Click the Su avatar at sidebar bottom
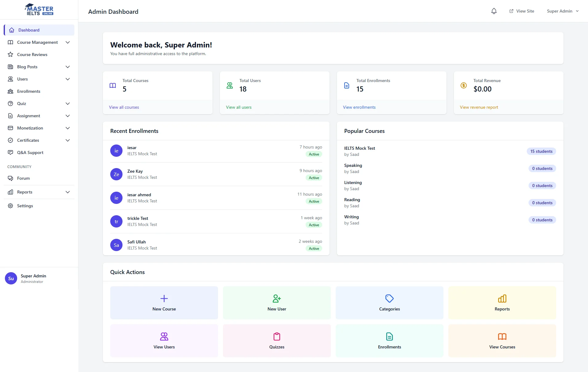588x372 pixels. click(x=11, y=278)
